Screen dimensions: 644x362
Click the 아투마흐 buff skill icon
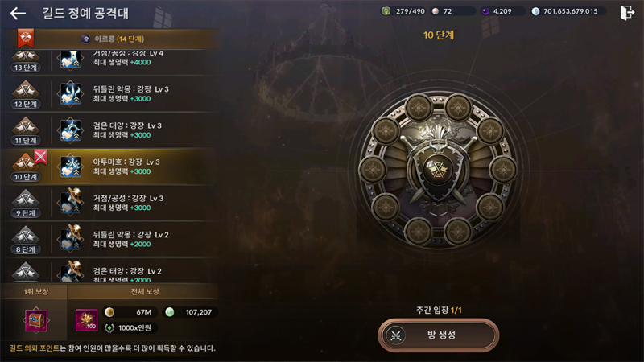click(70, 167)
